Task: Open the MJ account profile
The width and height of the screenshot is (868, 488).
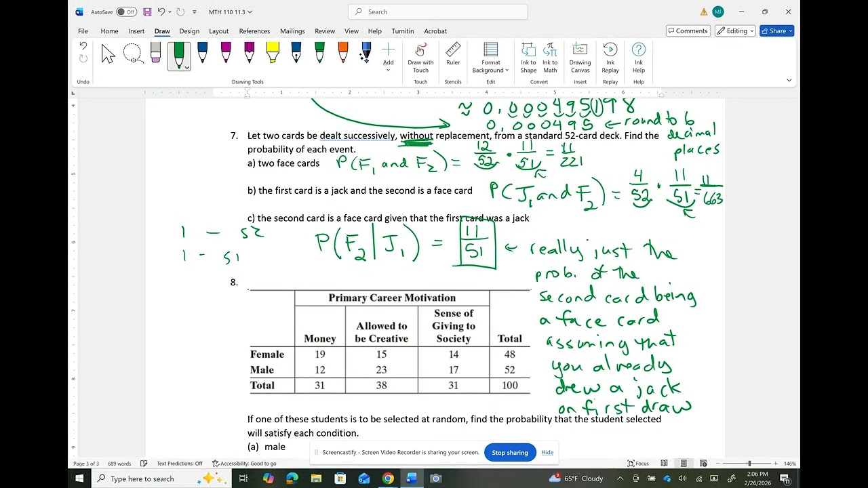Action: 718,12
